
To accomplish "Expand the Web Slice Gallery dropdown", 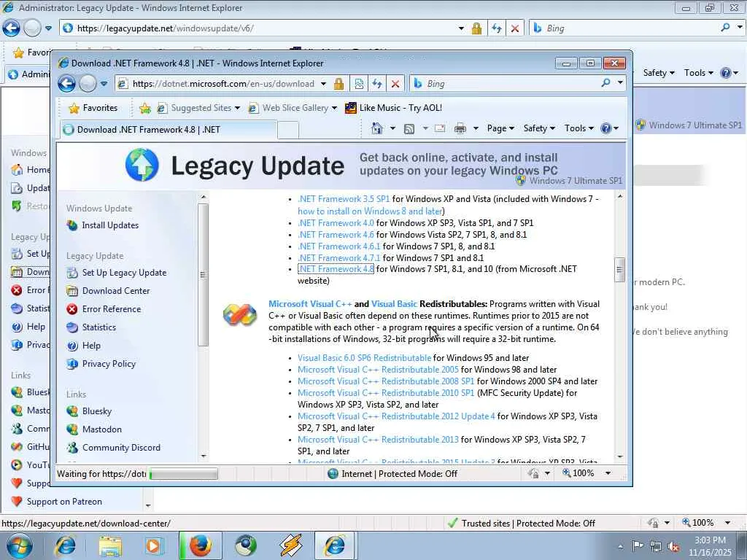I will tap(334, 108).
